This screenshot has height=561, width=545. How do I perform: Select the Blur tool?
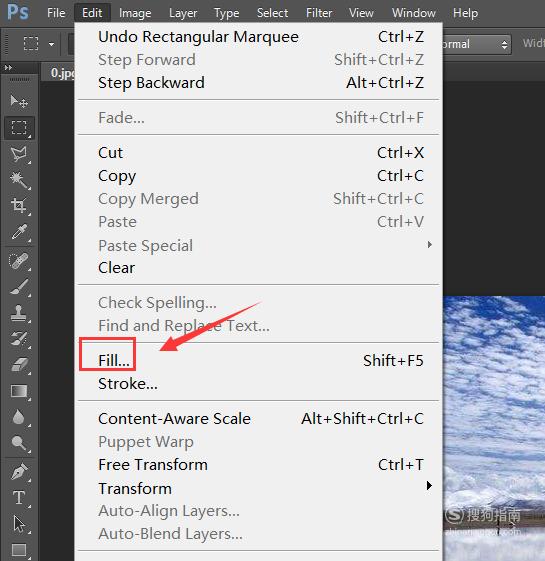coord(19,417)
